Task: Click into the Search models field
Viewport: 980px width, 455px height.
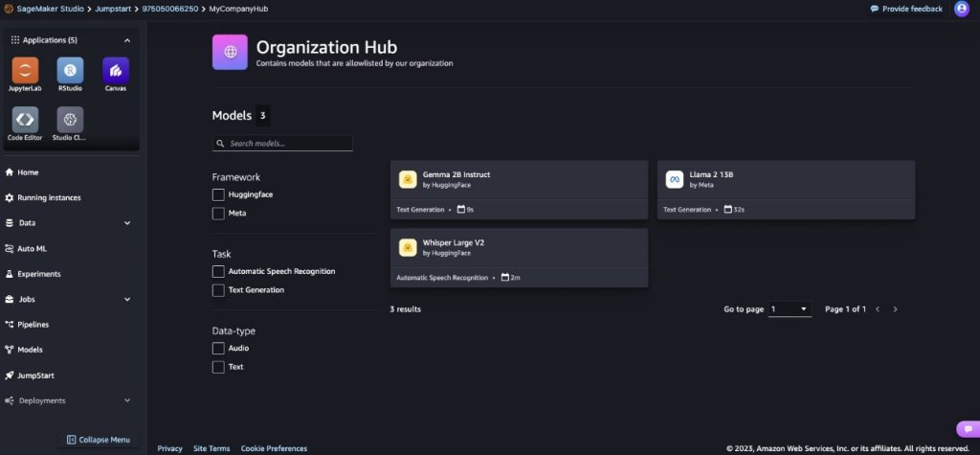Action: [282, 144]
